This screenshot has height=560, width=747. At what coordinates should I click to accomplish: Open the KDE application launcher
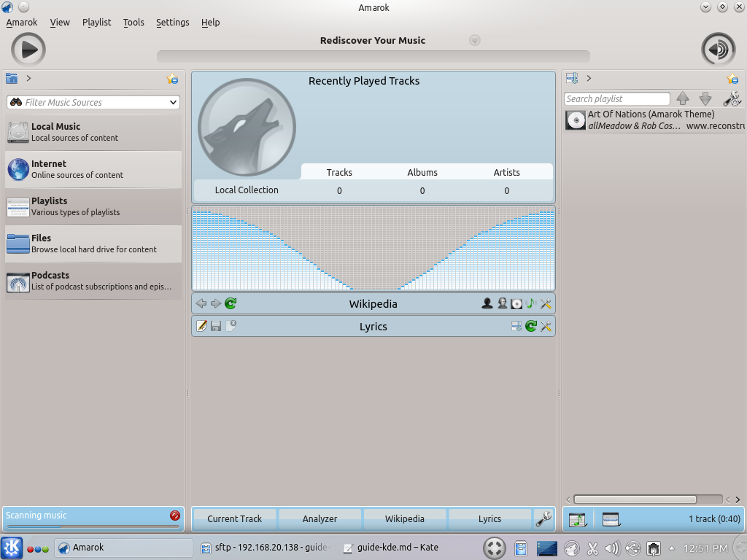(12, 548)
